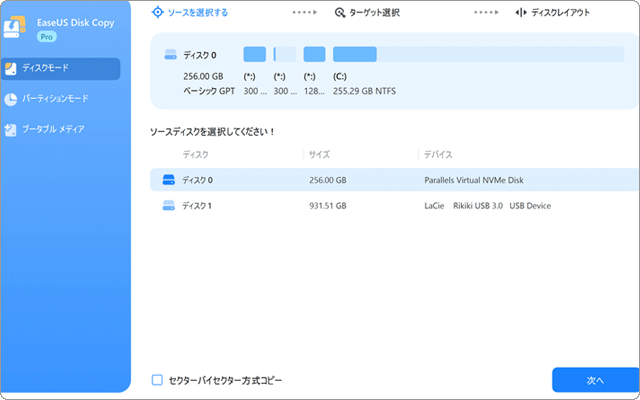Click the ディスクレイアウト step icon

click(521, 13)
